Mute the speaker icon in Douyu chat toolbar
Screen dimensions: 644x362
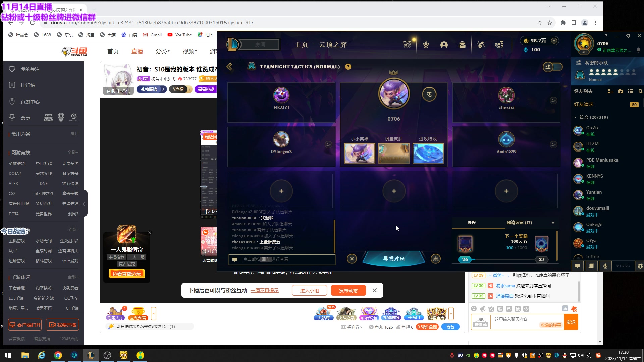[482, 308]
